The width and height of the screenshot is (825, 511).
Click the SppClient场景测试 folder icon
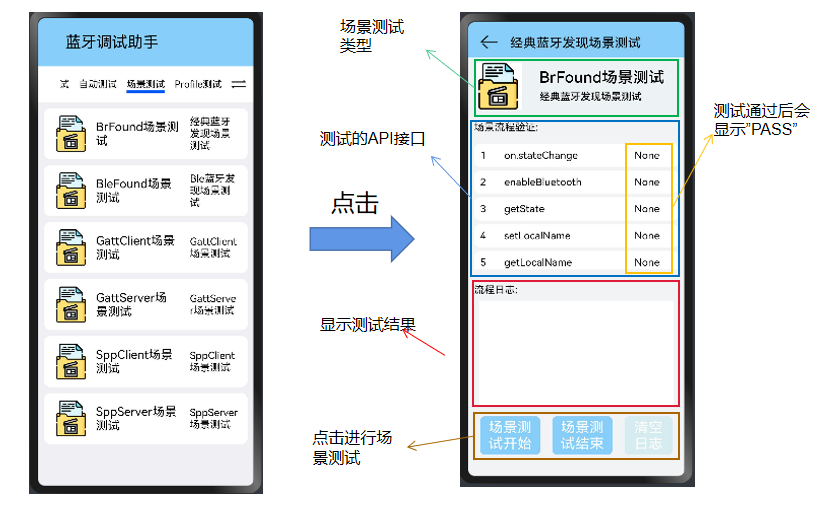[x=70, y=361]
